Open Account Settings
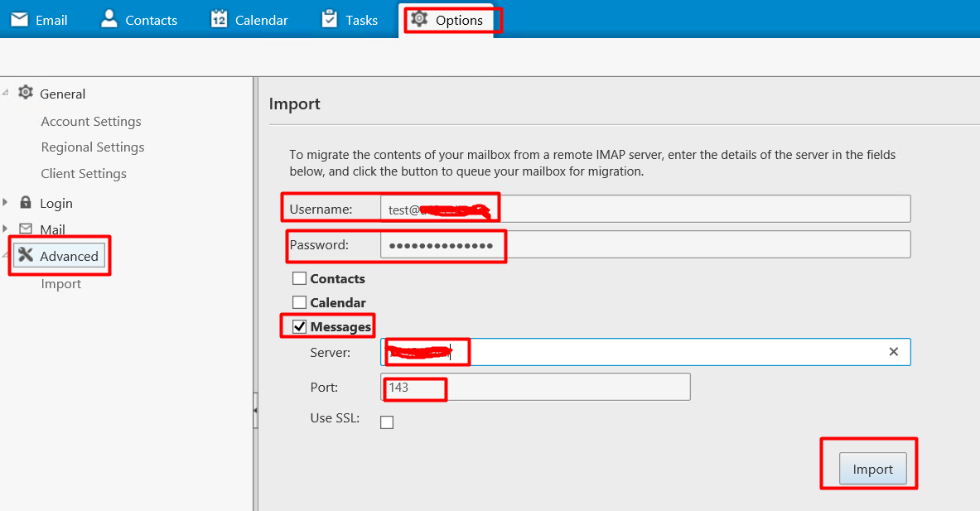Viewport: 980px width, 511px height. 91,121
